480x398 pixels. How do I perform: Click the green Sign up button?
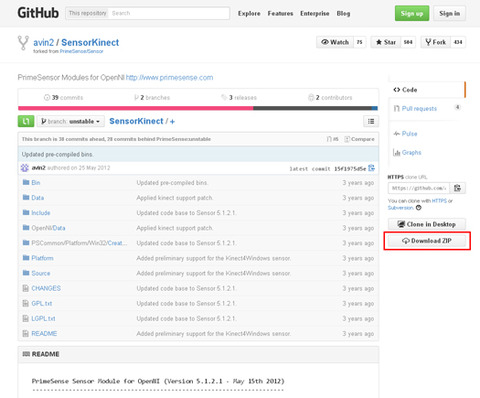pyautogui.click(x=412, y=13)
